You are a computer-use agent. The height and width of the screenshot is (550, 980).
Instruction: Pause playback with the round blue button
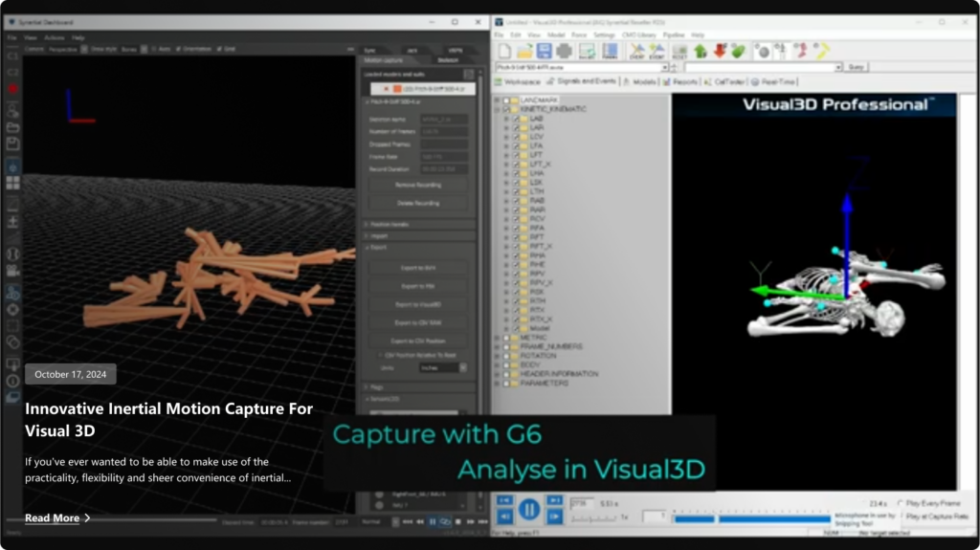(x=529, y=508)
